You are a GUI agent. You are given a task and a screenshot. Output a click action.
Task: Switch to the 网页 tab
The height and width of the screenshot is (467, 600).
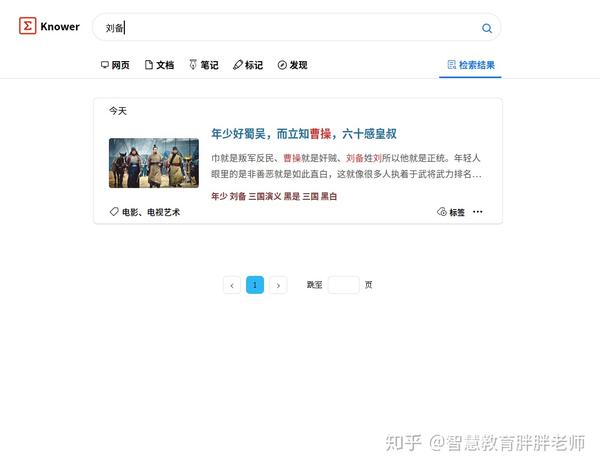click(x=115, y=65)
